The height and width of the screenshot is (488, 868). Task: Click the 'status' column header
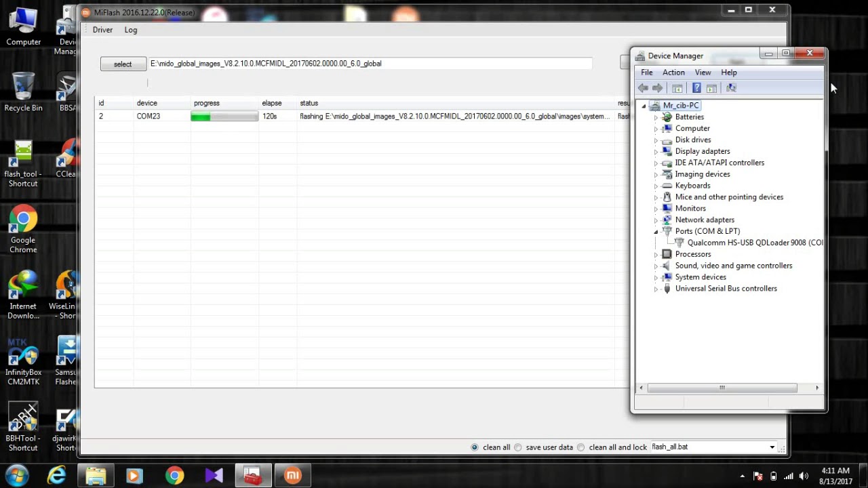pos(309,103)
